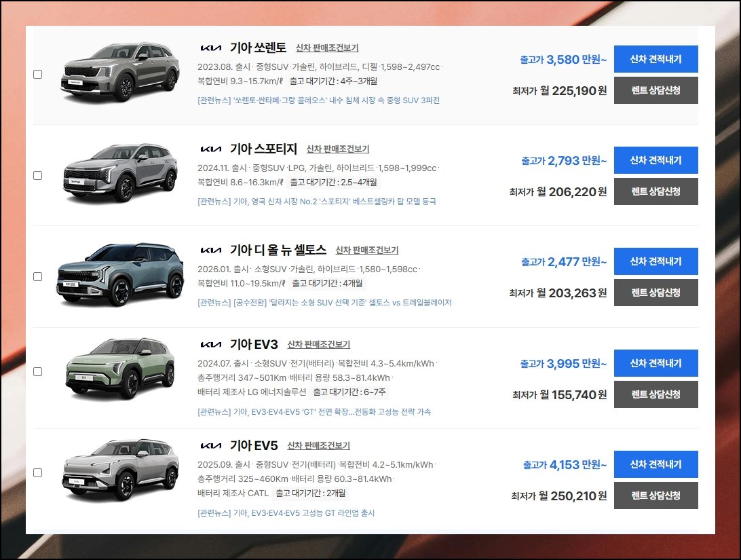The width and height of the screenshot is (741, 560).
Task: Open the 기아 스포티지 model title
Action: (263, 149)
